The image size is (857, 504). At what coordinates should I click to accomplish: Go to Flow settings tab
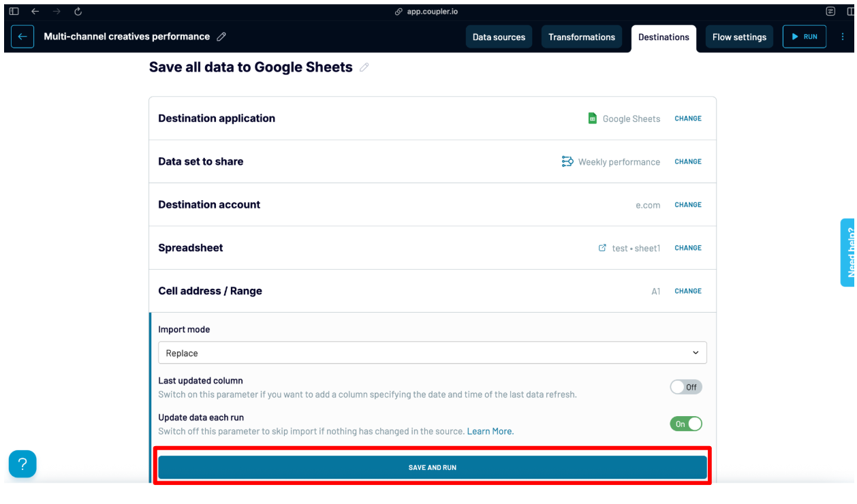click(739, 37)
